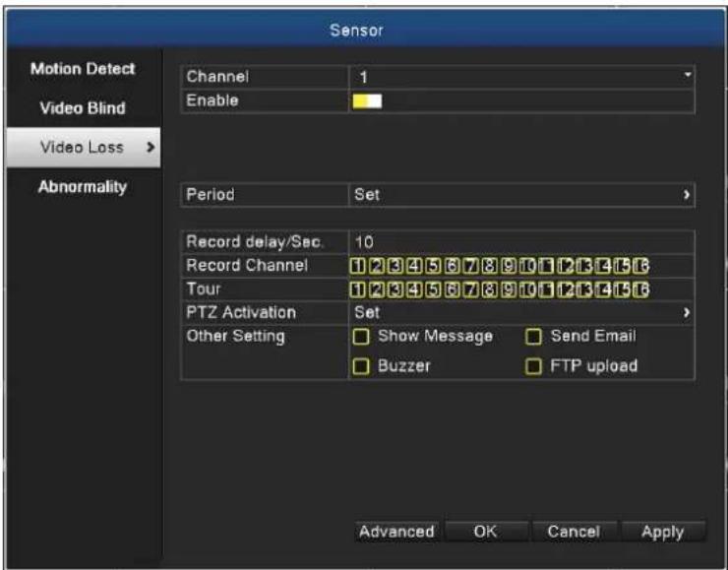Select the Video Loss menu item

(x=84, y=148)
